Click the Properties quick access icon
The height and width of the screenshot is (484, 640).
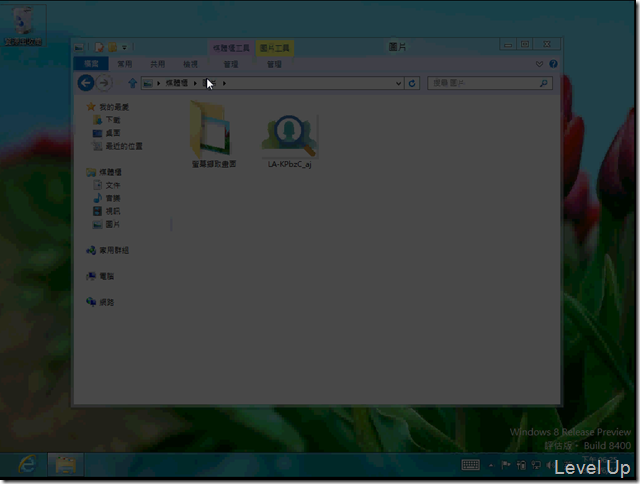click(x=99, y=47)
